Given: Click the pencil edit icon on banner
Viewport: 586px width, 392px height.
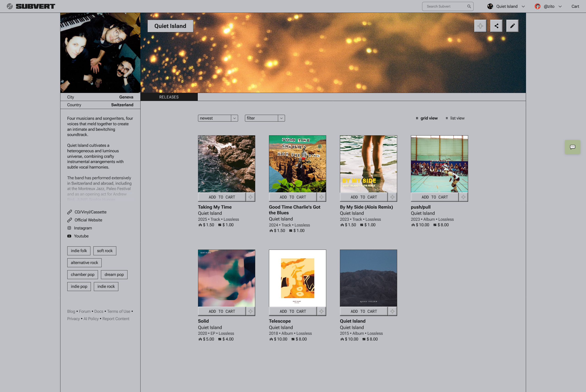Looking at the screenshot, I should 512,26.
